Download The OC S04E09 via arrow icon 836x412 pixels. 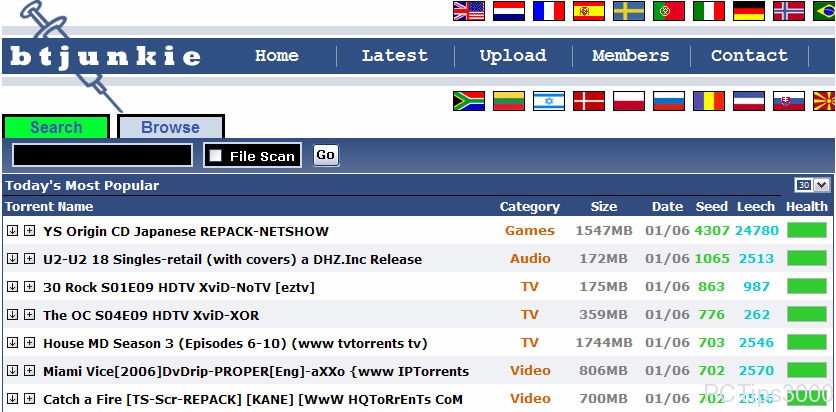coord(12,314)
